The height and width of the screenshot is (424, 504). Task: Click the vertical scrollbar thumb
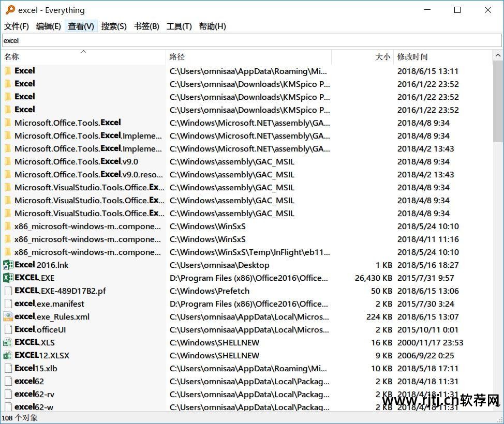click(498, 101)
